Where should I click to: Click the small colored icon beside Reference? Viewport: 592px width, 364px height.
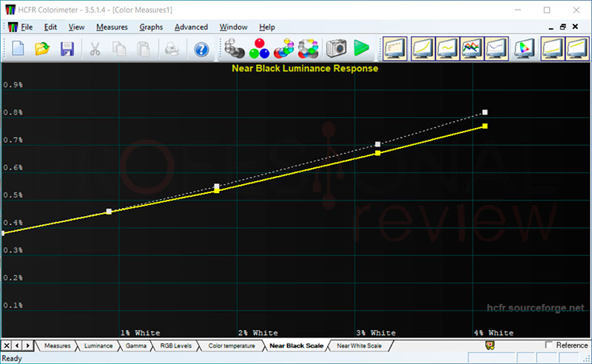coord(490,345)
